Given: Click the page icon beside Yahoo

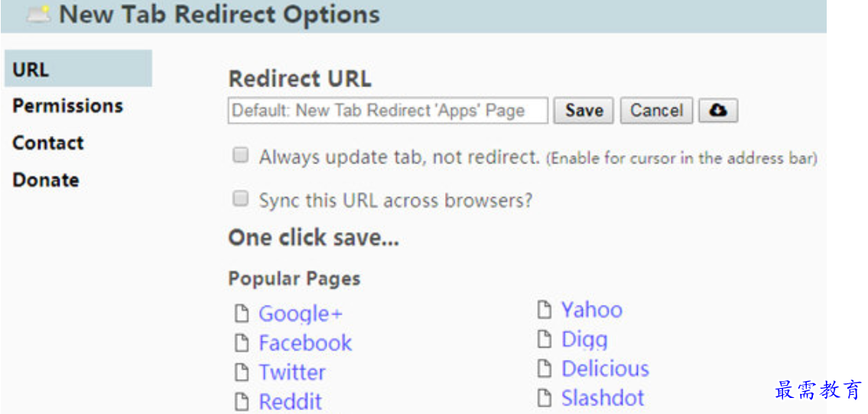Looking at the screenshot, I should (545, 309).
